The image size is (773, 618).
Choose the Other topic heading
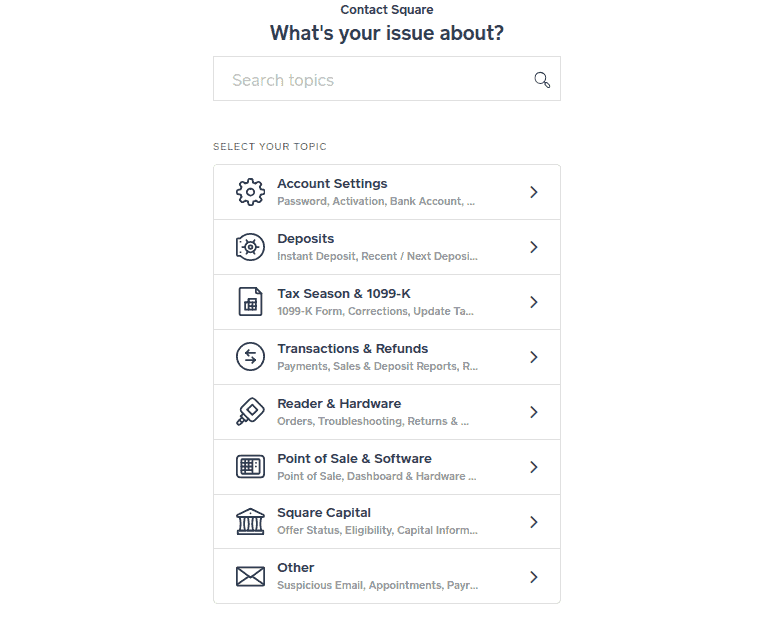point(295,568)
